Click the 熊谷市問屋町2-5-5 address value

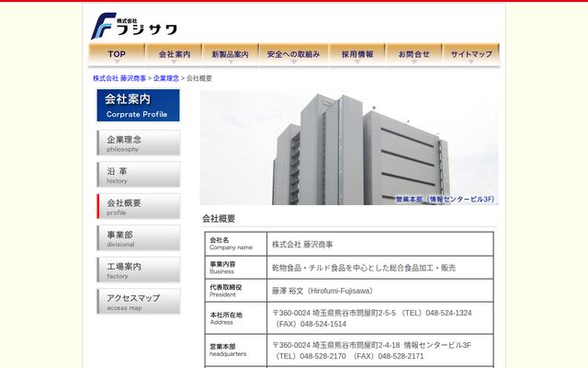coord(372,318)
